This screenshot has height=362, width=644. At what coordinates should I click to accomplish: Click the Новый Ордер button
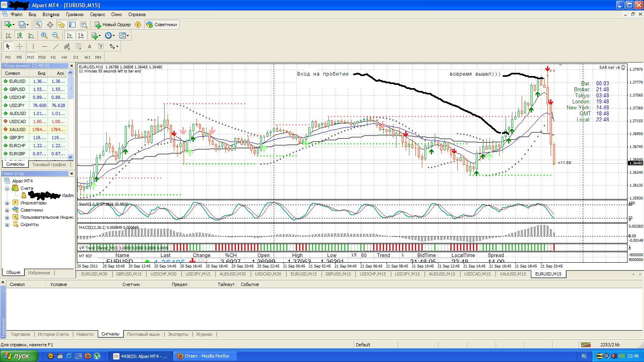(113, 25)
